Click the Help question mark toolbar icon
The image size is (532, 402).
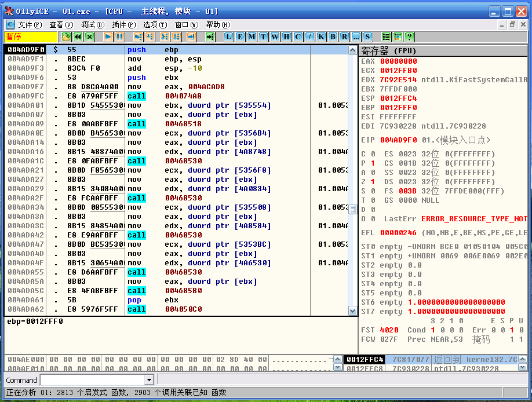click(409, 36)
